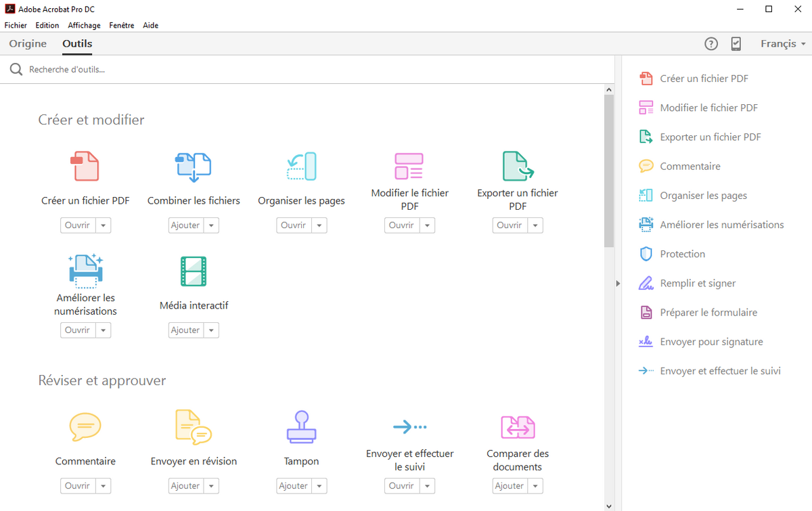Expand dropdown arrow under Tampon
This screenshot has width=812, height=511.
pos(319,486)
